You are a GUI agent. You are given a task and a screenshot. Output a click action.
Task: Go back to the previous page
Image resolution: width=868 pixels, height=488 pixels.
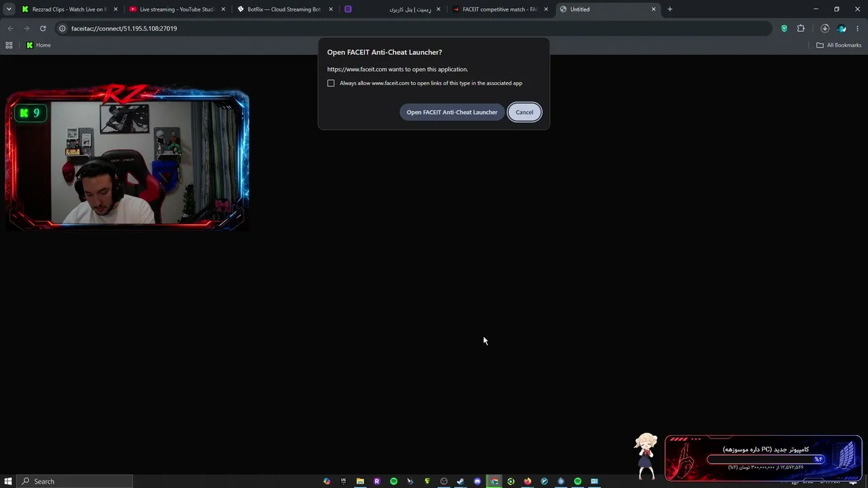10,28
